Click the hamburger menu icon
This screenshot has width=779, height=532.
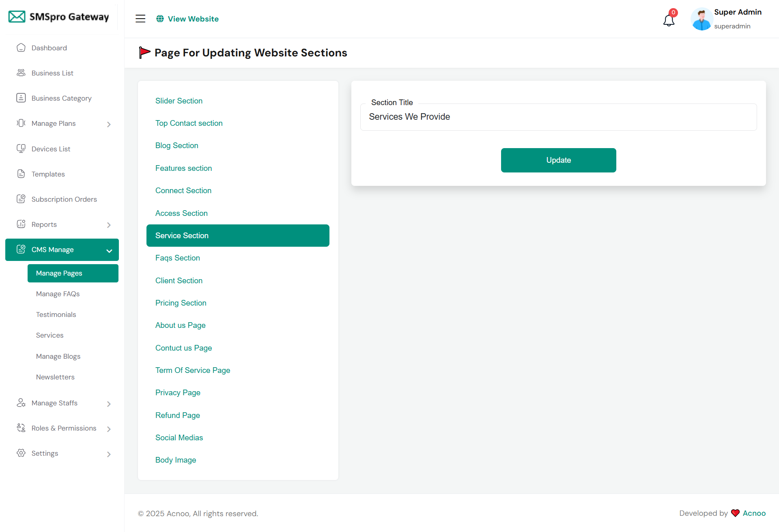140,19
